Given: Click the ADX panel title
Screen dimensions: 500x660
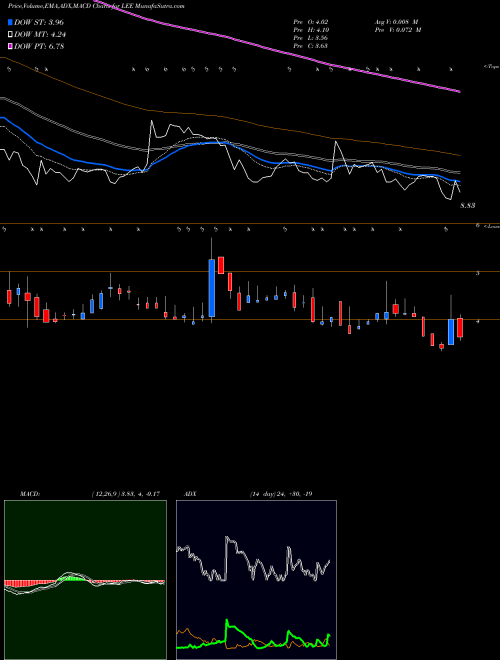Looking at the screenshot, I should point(190,493).
